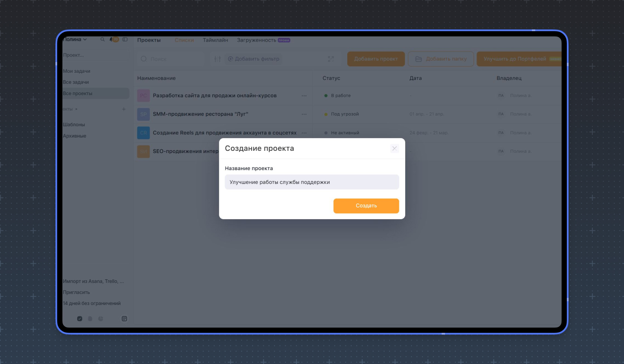Screen dimensions: 624x364
Task: Open notifications bell with badge 70
Action: [x=114, y=39]
